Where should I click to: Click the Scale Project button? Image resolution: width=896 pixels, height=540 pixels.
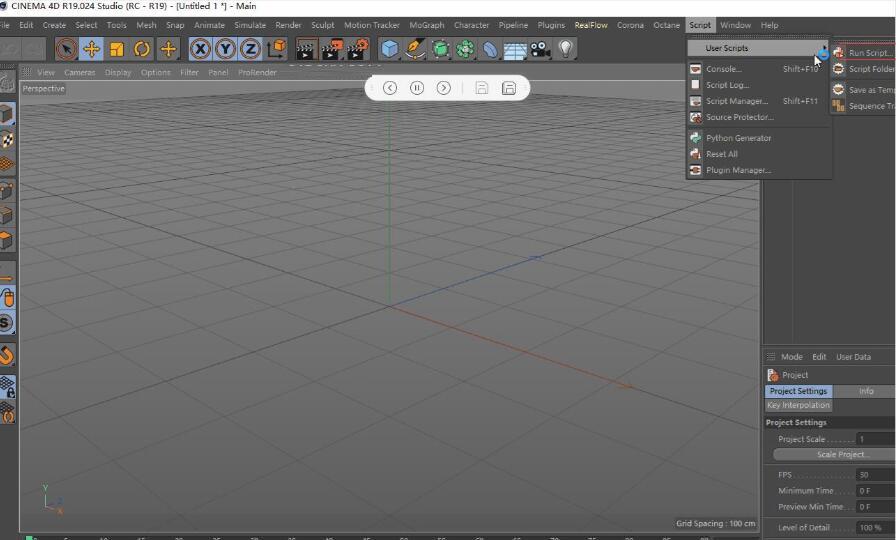coord(835,454)
